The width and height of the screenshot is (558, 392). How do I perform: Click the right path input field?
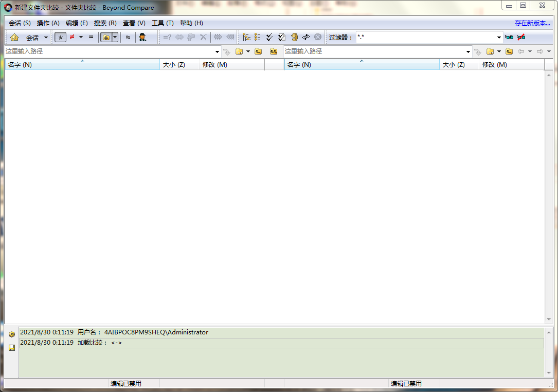pyautogui.click(x=374, y=51)
